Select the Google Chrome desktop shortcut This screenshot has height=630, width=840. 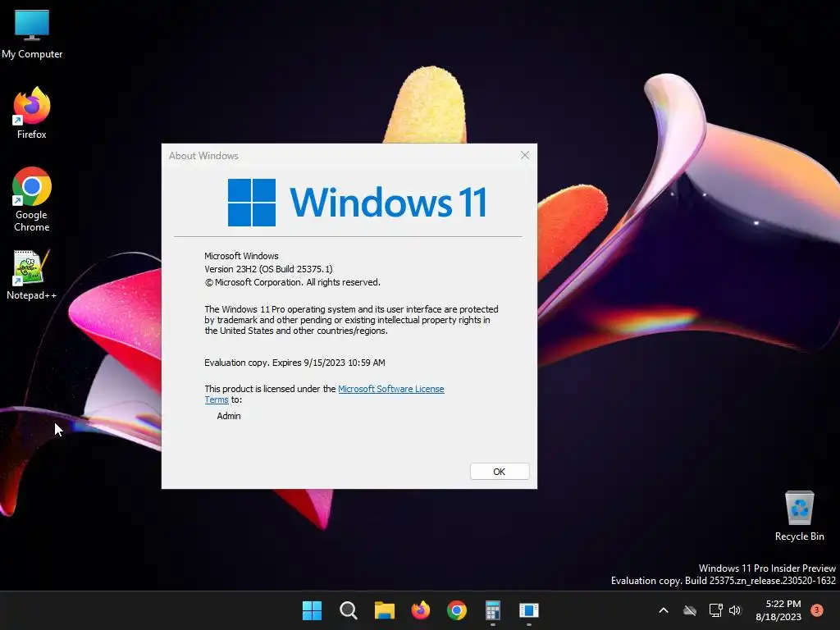(32, 199)
